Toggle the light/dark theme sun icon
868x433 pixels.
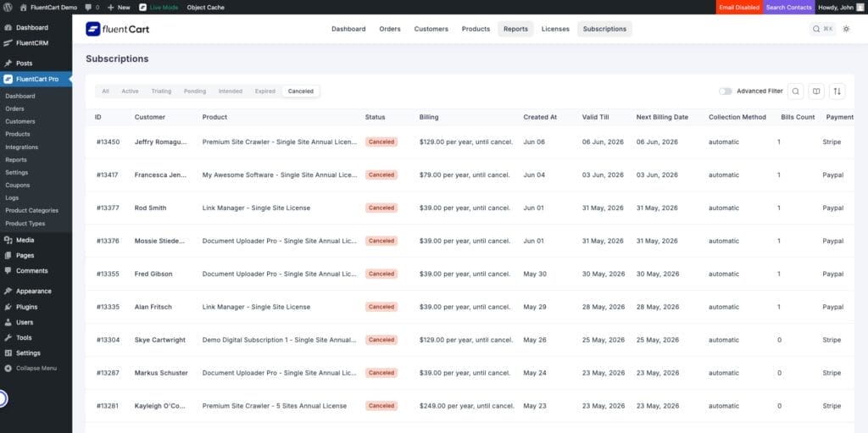coord(846,29)
